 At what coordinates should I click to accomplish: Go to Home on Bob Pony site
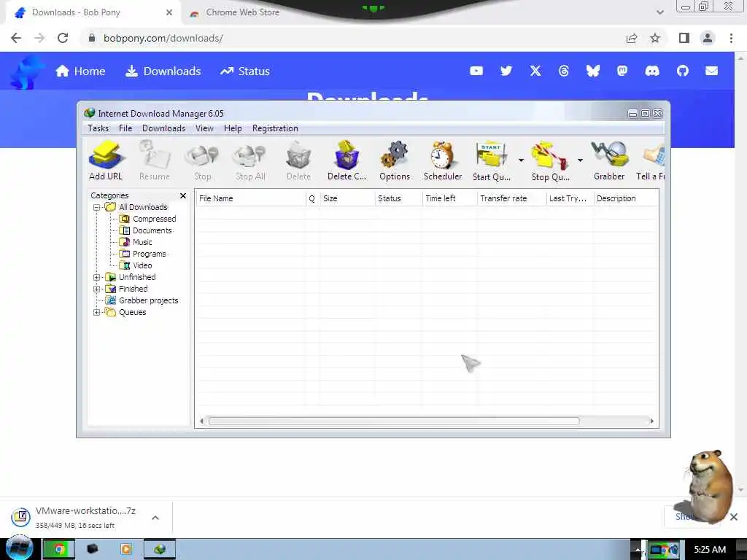pyautogui.click(x=80, y=71)
